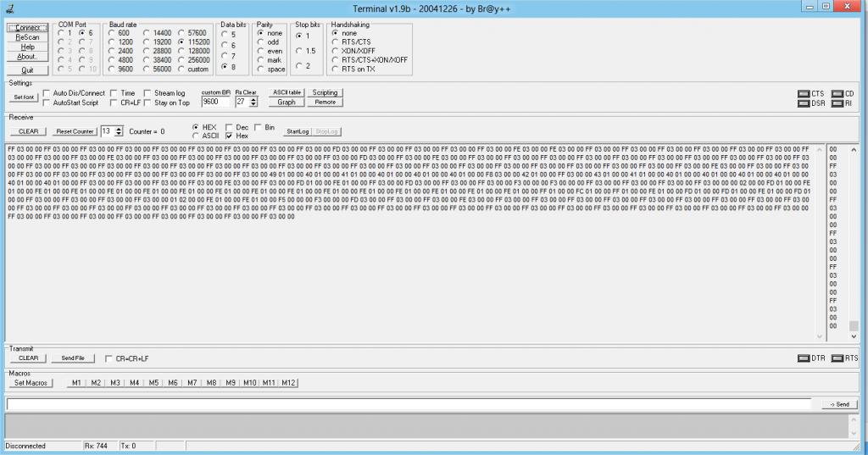Increase the Rx Clear spinner value
The height and width of the screenshot is (455, 868).
coord(253,98)
